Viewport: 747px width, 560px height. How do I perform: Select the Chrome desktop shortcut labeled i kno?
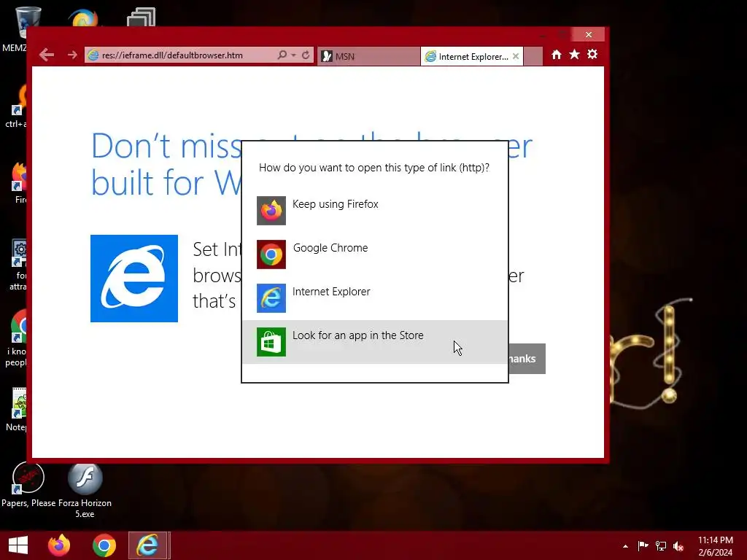18,338
